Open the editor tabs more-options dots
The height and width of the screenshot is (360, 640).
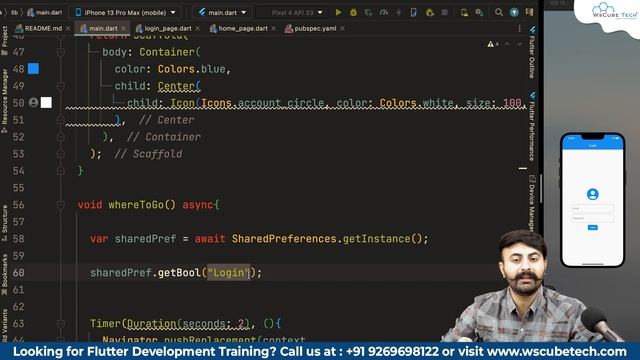[x=519, y=28]
